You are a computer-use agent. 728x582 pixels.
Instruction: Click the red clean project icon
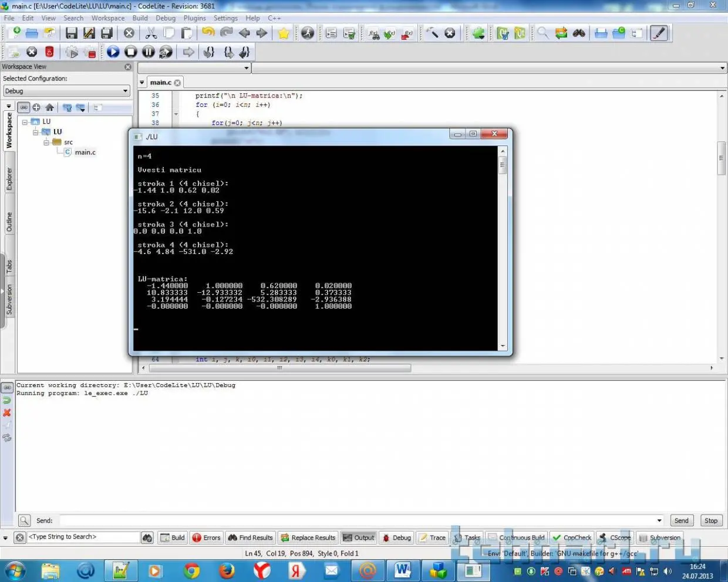[49, 52]
